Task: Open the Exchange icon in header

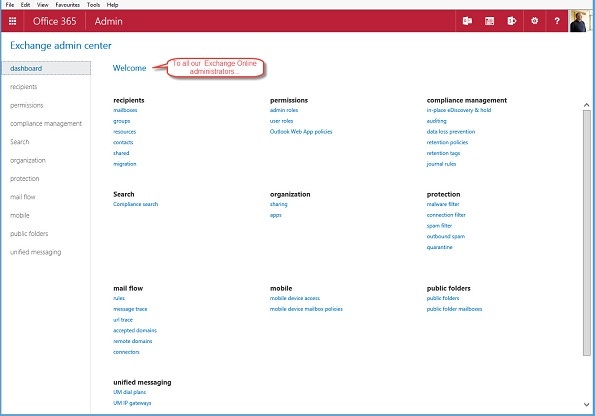Action: [x=512, y=21]
